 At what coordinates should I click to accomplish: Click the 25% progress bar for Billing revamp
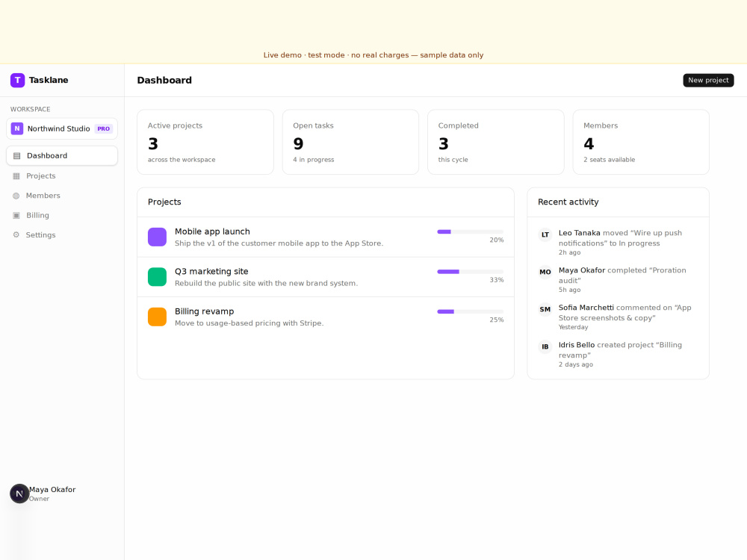tap(470, 312)
